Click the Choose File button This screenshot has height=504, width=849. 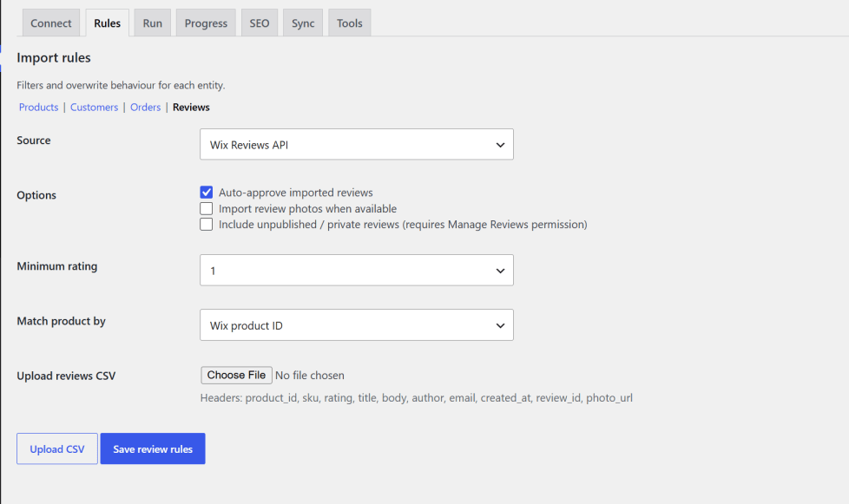pyautogui.click(x=237, y=376)
